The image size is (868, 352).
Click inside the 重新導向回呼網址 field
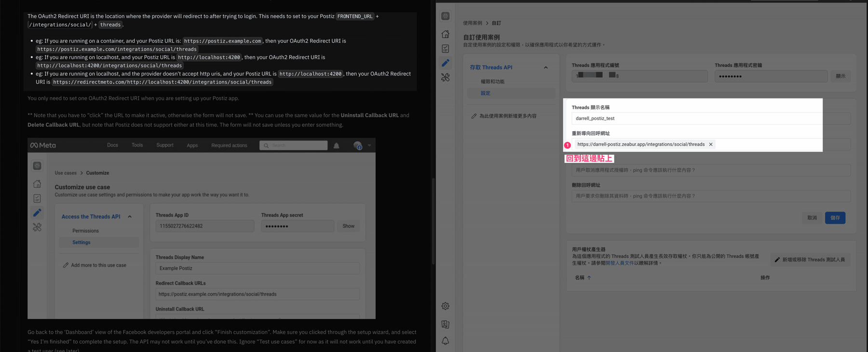click(x=711, y=144)
